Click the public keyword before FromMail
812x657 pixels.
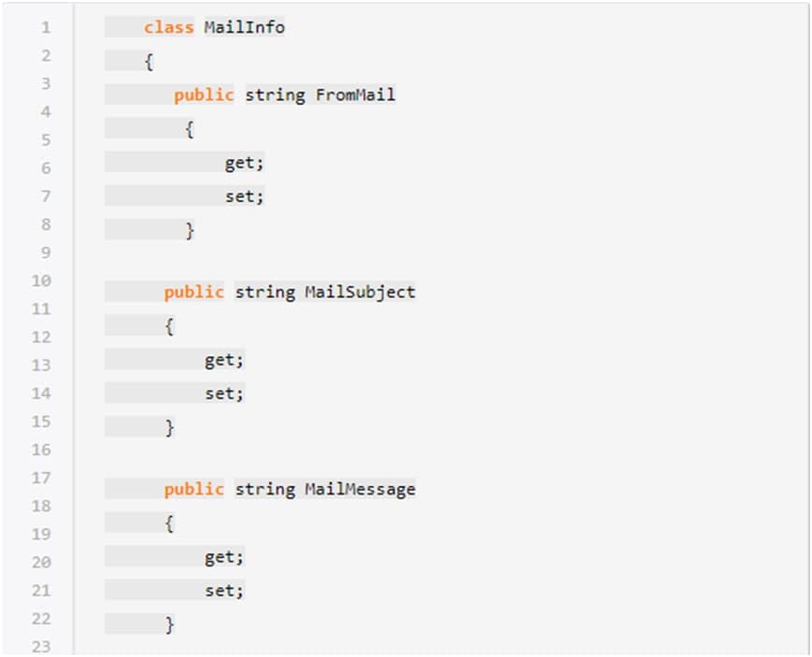[204, 94]
